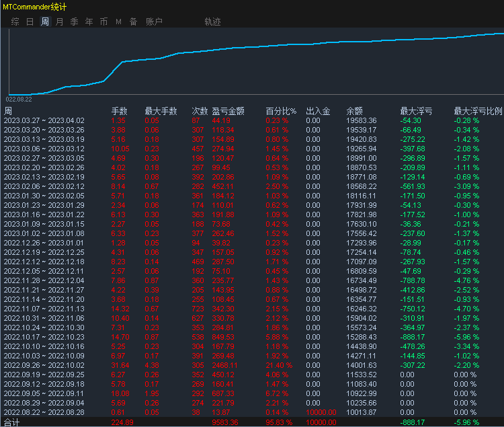
Task: Switch to the 账户 account tab
Action: 154,22
